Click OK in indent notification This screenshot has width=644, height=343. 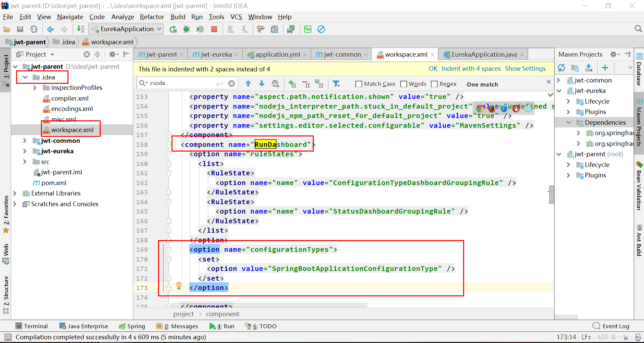(x=433, y=69)
